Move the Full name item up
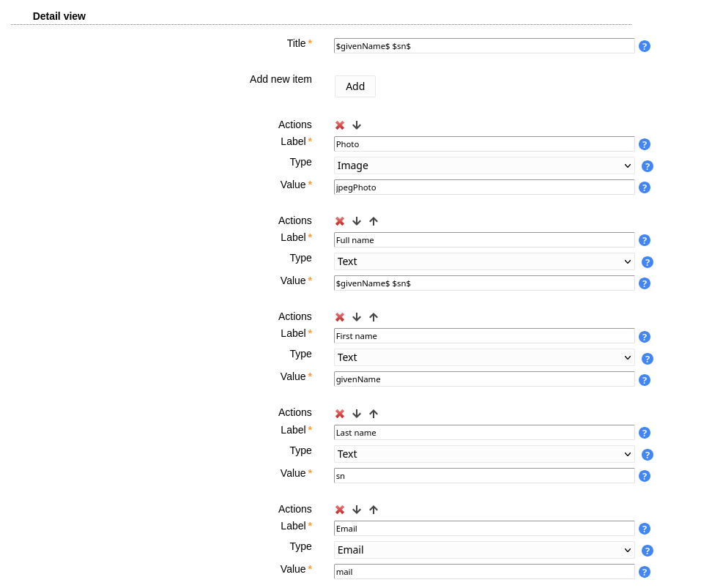Image resolution: width=701 pixels, height=588 pixels. (374, 221)
